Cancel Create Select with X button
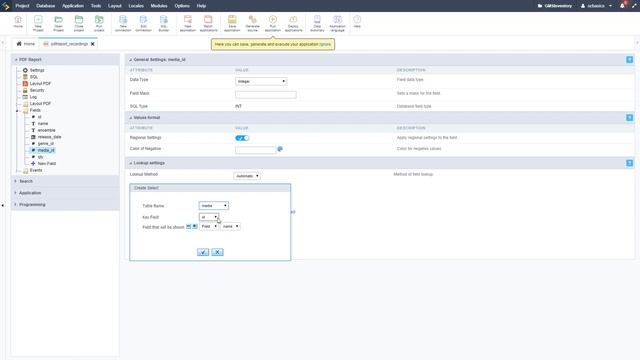This screenshot has height=360, width=640. (217, 252)
